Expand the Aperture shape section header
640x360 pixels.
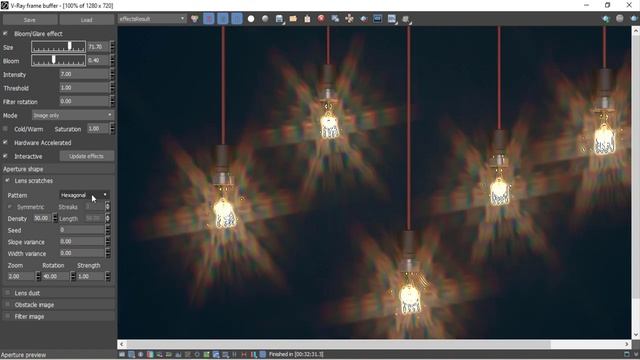pyautogui.click(x=58, y=169)
